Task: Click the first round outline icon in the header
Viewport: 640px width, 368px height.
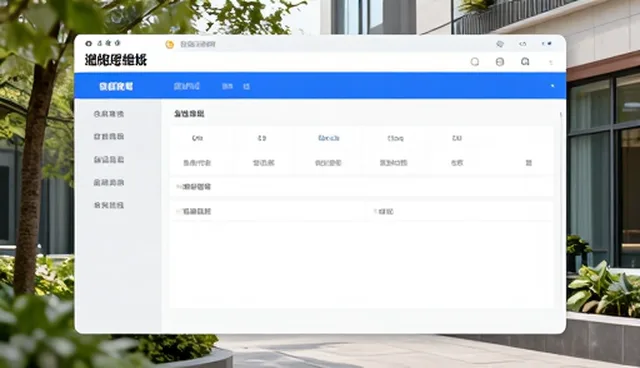Action: click(475, 62)
